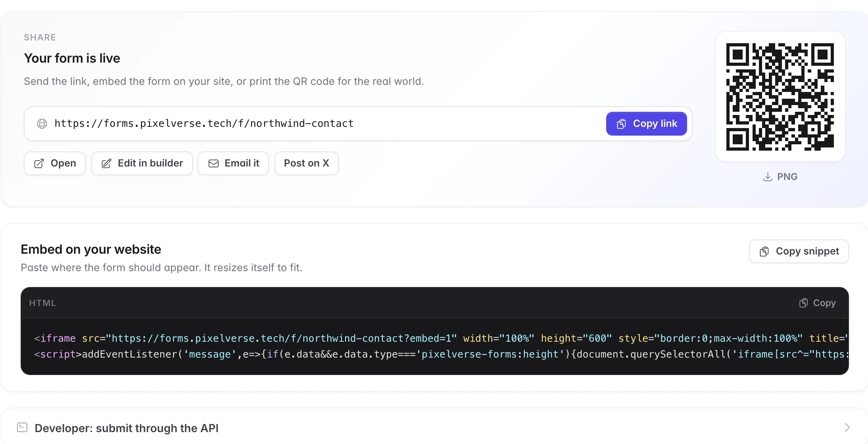Image resolution: width=868 pixels, height=444 pixels.
Task: Click Edit in builder
Action: pos(142,163)
